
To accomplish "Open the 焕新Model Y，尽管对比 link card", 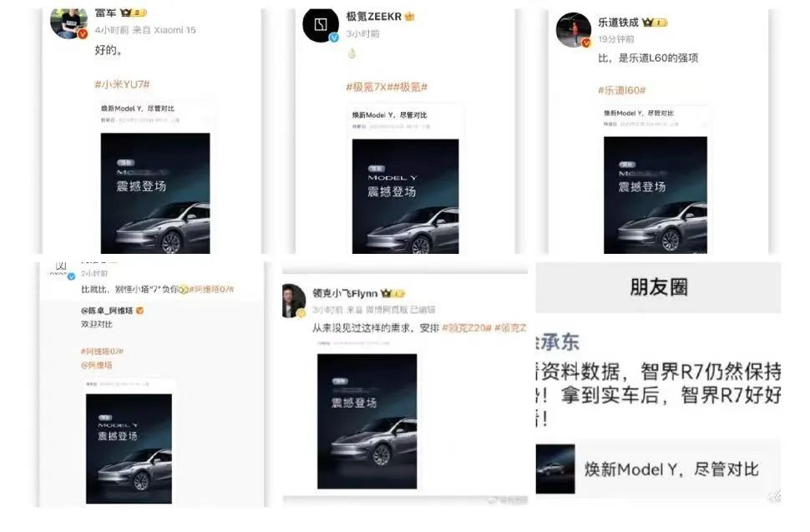I will coord(658,469).
